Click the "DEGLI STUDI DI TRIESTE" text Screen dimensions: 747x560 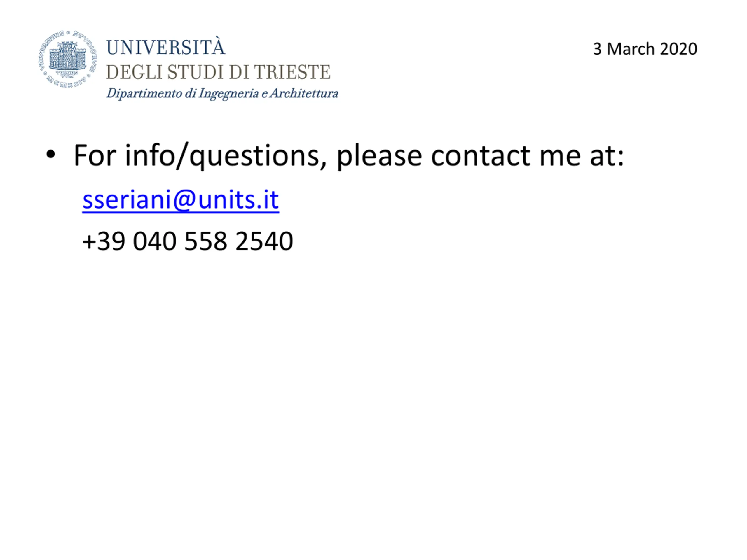point(218,72)
